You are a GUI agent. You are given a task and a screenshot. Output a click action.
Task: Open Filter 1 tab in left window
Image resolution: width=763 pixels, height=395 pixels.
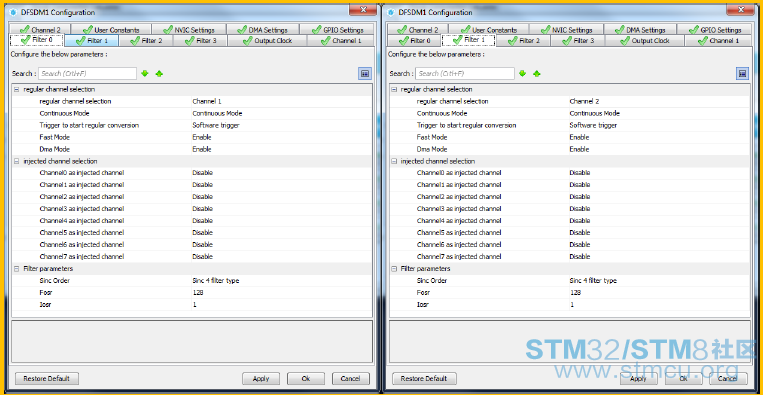pyautogui.click(x=91, y=41)
